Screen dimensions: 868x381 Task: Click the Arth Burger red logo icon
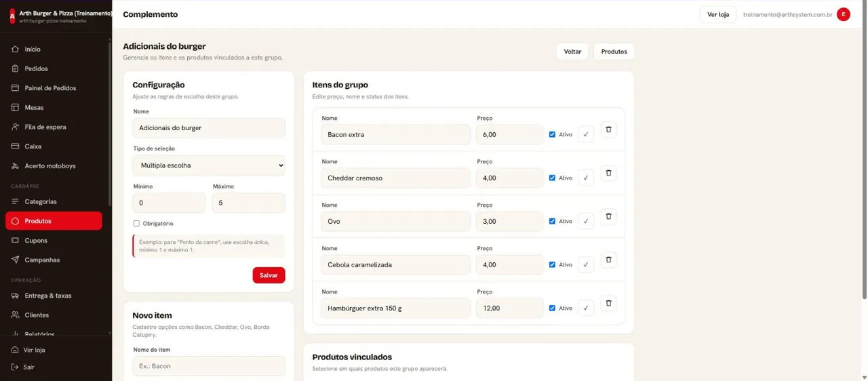coord(12,16)
